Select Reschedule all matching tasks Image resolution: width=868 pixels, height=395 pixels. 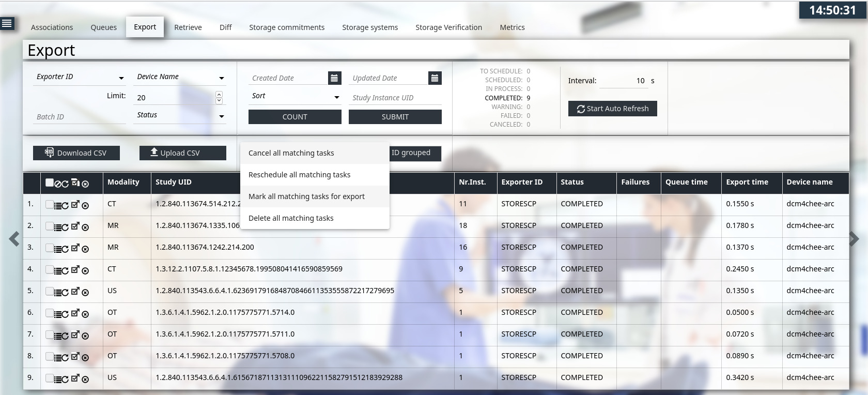315,175
